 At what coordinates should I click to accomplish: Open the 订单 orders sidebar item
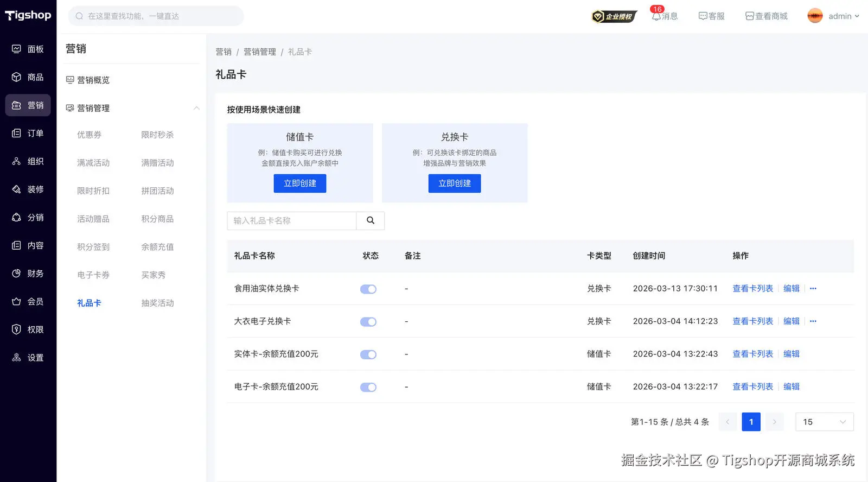point(28,133)
